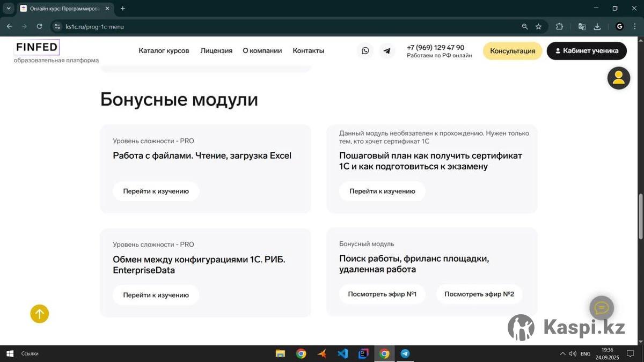Expand the tab search dropdown arrow
This screenshot has height=362, width=644.
tap(9, 9)
